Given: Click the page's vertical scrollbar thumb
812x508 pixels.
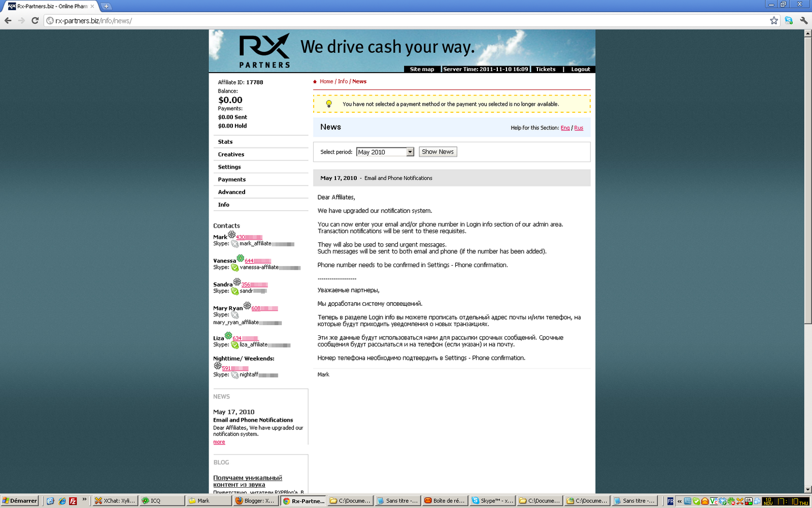Looking at the screenshot, I should point(808,180).
